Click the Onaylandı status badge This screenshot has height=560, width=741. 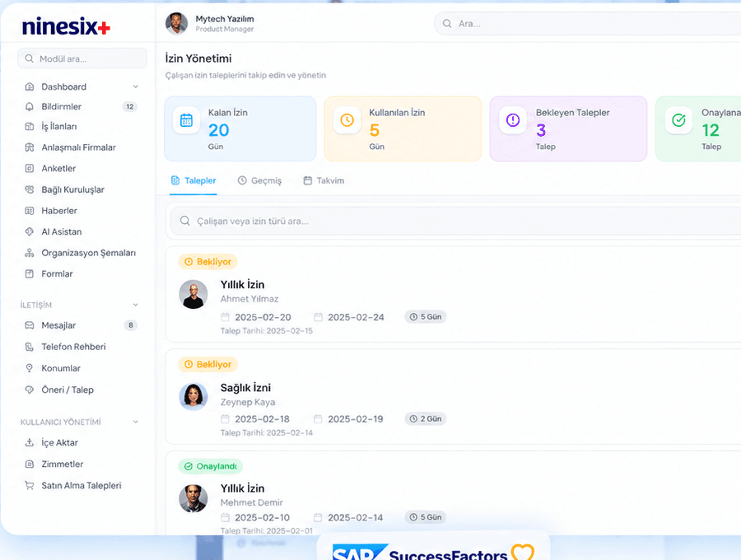(210, 466)
